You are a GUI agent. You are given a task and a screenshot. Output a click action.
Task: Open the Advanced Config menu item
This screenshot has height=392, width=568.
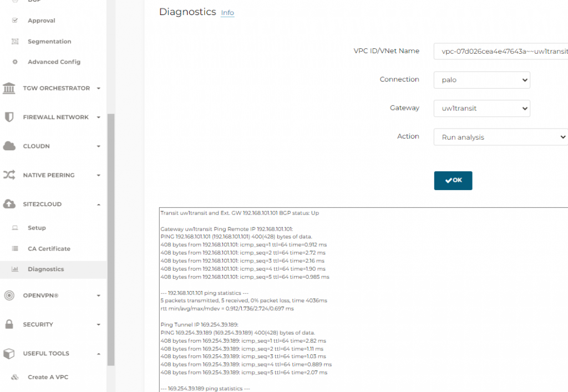pos(54,62)
